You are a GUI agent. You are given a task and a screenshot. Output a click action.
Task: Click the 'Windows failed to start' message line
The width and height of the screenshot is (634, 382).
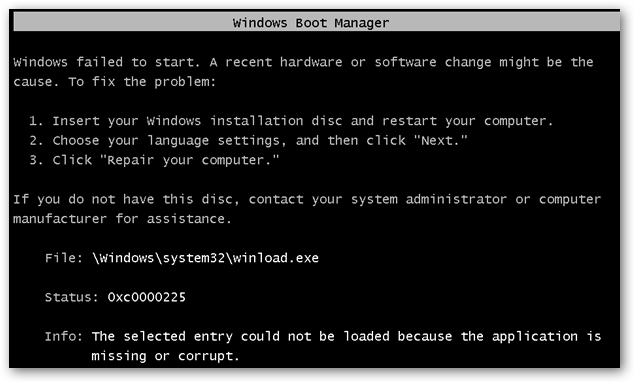click(303, 62)
